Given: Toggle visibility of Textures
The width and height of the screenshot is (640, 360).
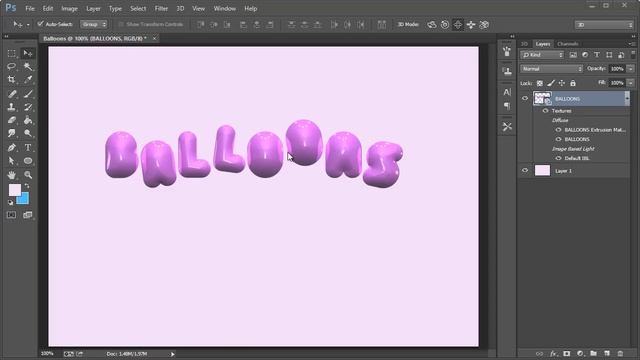Looking at the screenshot, I should click(x=546, y=111).
